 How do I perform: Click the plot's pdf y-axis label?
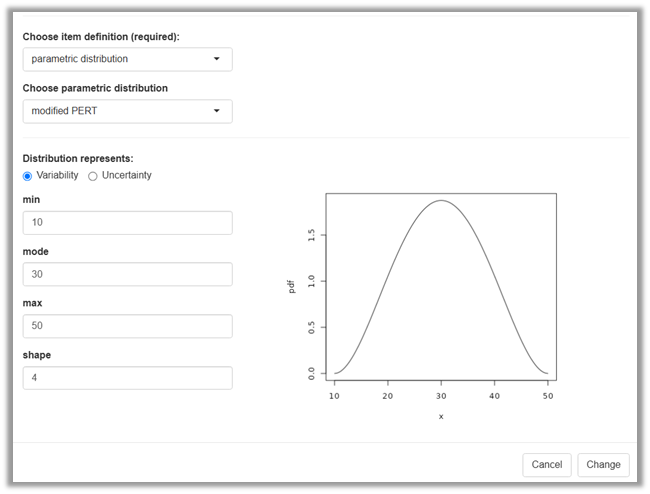click(292, 287)
